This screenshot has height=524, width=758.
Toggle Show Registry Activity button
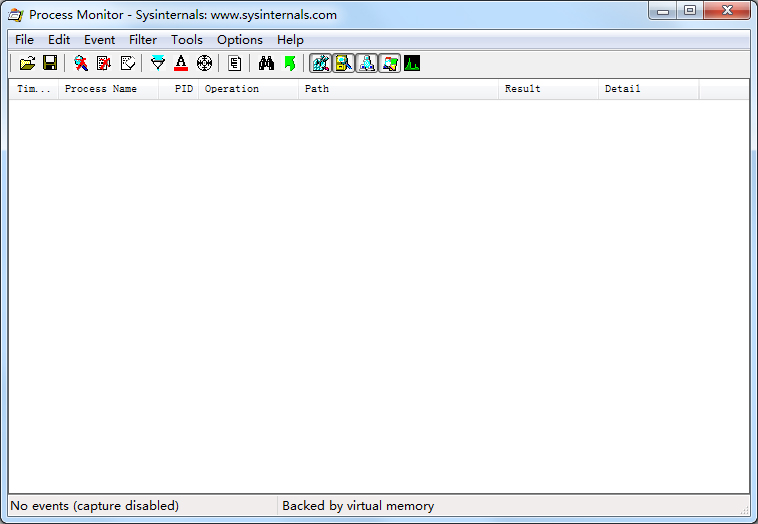(x=321, y=63)
